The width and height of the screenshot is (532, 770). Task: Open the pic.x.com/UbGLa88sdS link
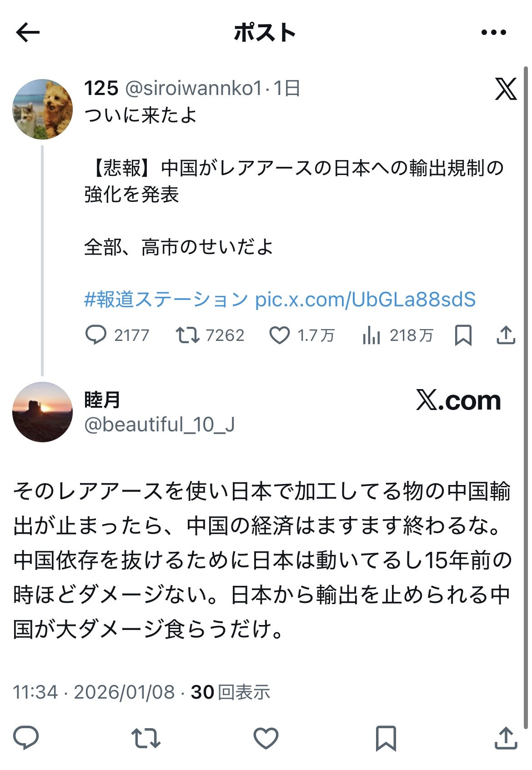[365, 300]
